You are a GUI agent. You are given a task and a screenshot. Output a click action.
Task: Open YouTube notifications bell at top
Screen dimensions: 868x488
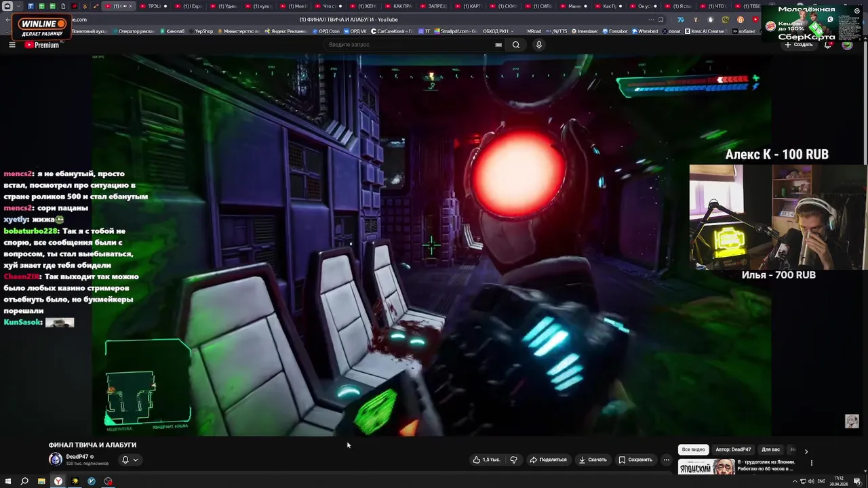coord(828,45)
